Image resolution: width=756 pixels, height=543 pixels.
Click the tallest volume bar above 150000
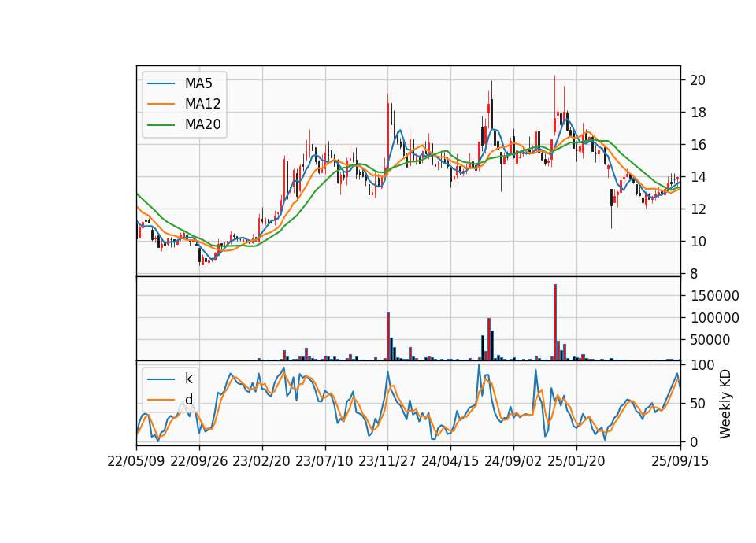[x=555, y=323]
